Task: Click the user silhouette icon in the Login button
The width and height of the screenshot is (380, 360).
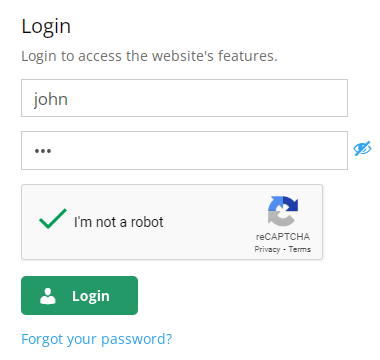Action: click(48, 296)
